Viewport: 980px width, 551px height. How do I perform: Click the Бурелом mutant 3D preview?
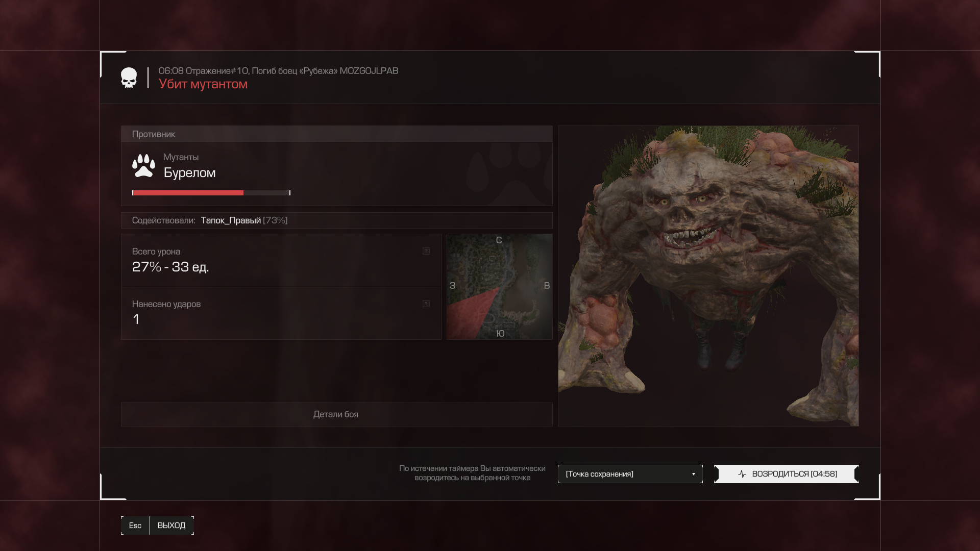click(708, 276)
